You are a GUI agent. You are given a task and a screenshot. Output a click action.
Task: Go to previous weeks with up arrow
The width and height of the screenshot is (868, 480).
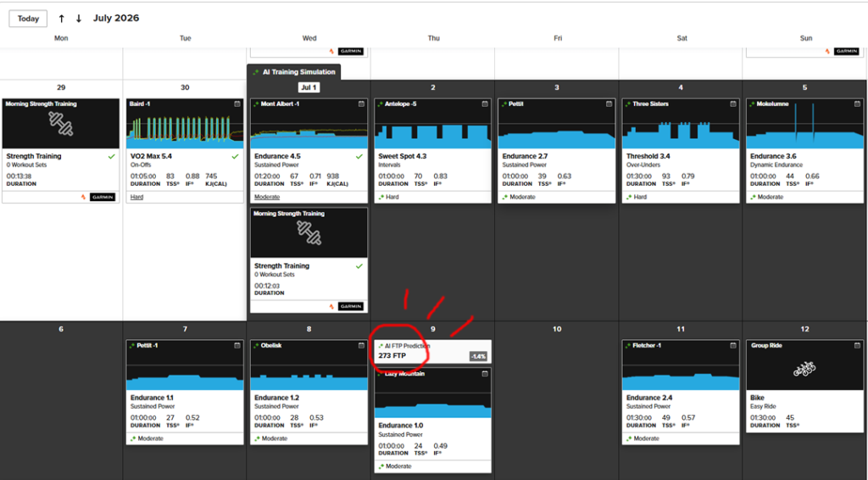(x=61, y=19)
